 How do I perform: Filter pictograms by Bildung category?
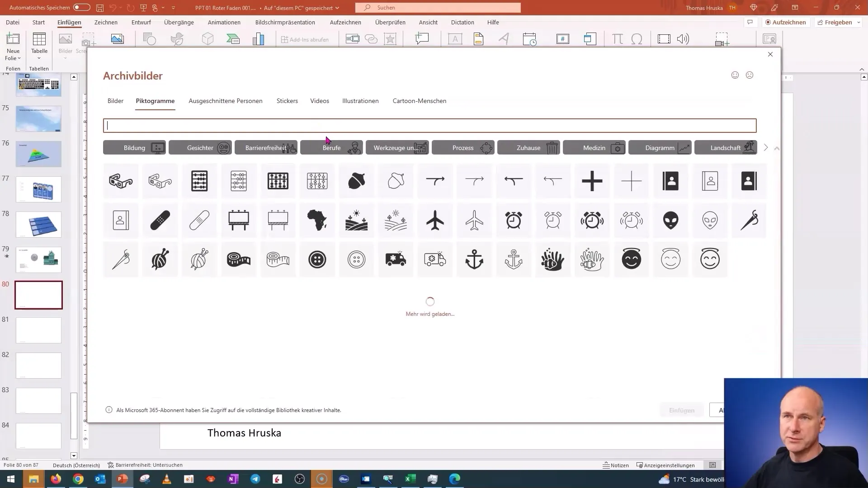point(134,148)
